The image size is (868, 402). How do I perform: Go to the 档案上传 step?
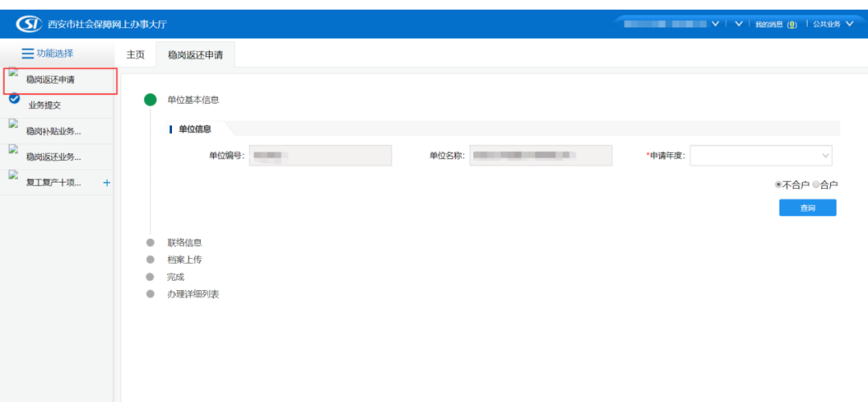coord(185,260)
